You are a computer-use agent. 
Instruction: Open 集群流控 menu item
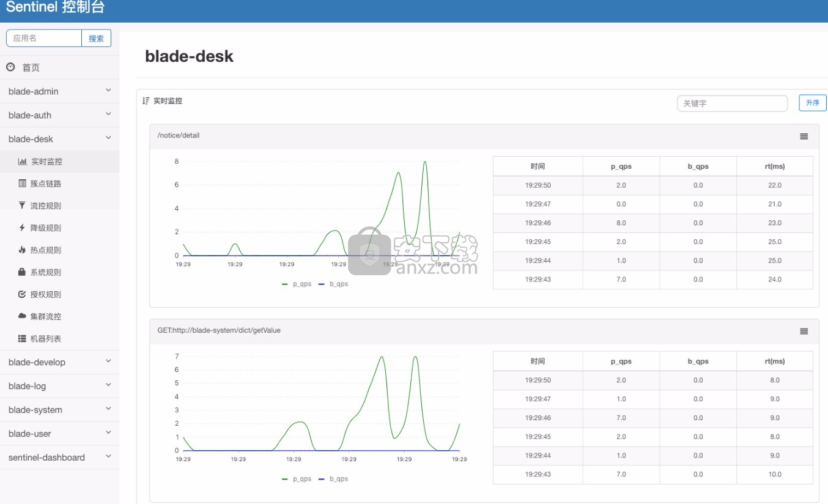point(59,316)
